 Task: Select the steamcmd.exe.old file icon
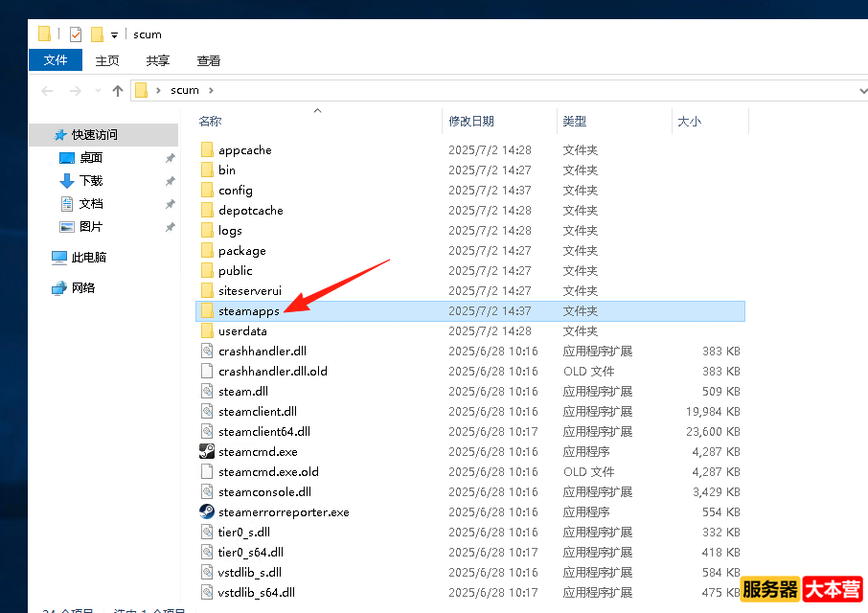pos(207,472)
